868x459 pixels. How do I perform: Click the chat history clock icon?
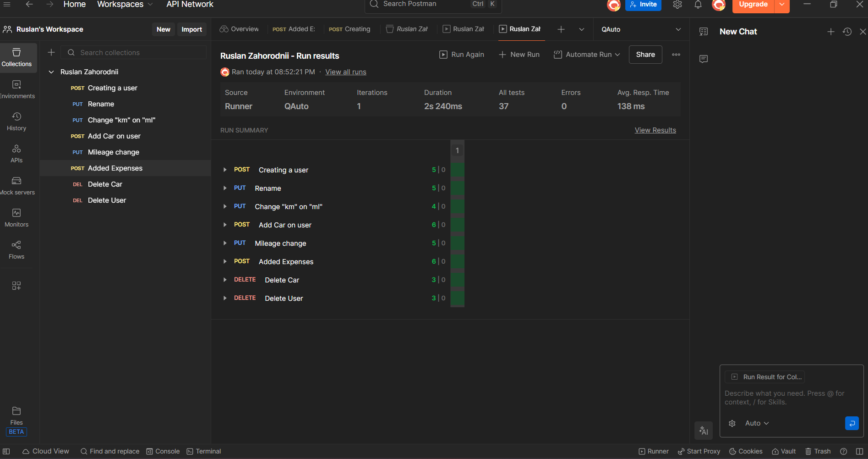click(847, 32)
